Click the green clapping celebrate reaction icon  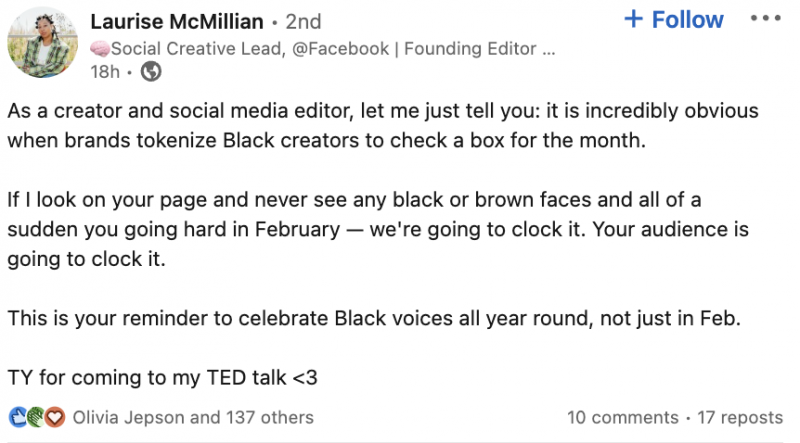tap(36, 417)
